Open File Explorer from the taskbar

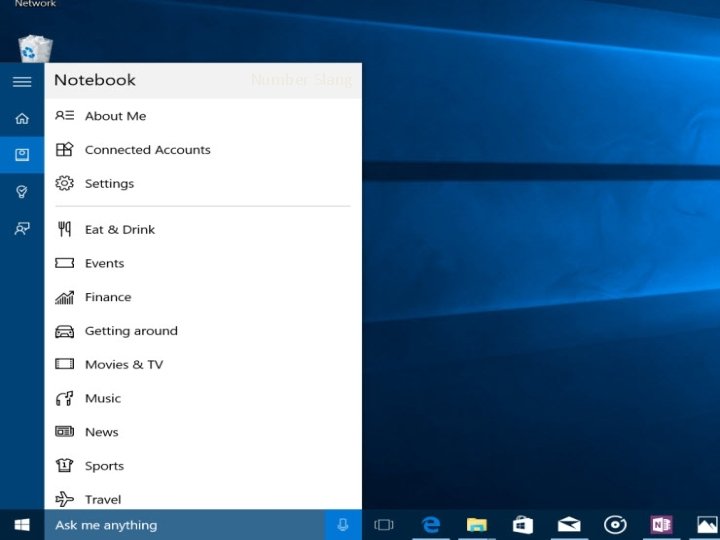pyautogui.click(x=477, y=525)
